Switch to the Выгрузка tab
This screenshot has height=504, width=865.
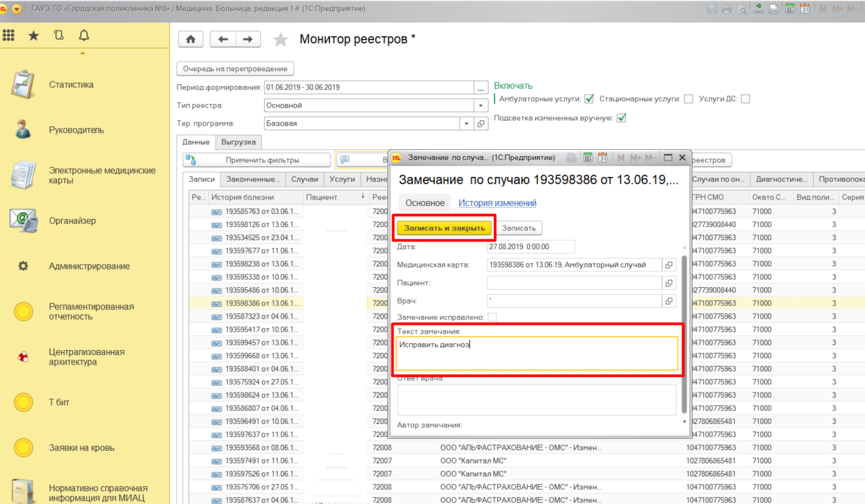click(x=238, y=142)
